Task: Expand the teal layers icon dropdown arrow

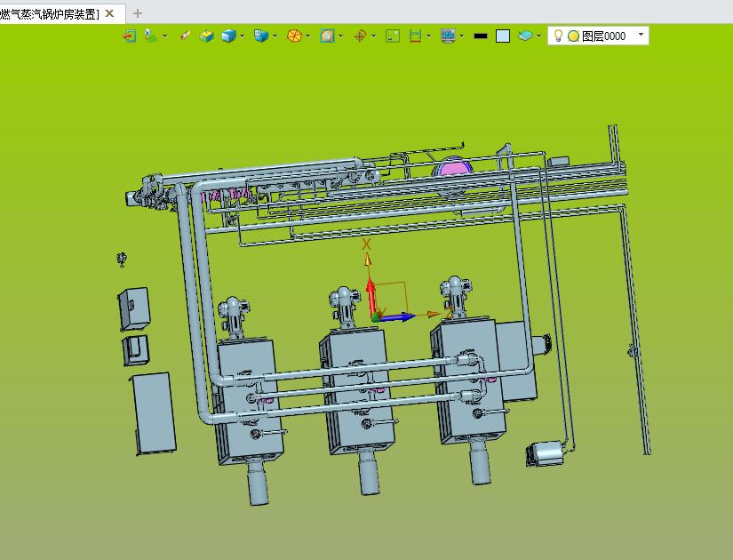Action: [x=538, y=37]
